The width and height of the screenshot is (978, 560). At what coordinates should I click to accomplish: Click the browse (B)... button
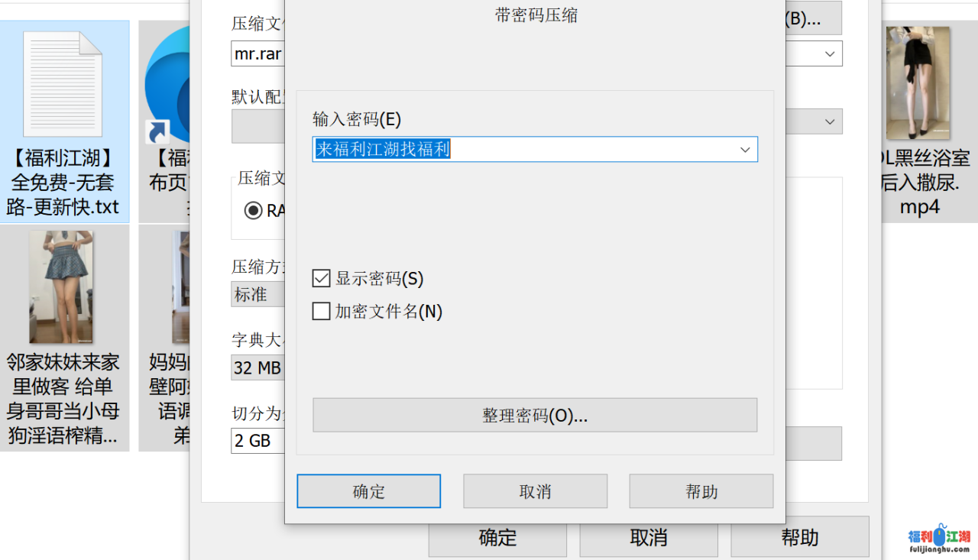click(813, 19)
